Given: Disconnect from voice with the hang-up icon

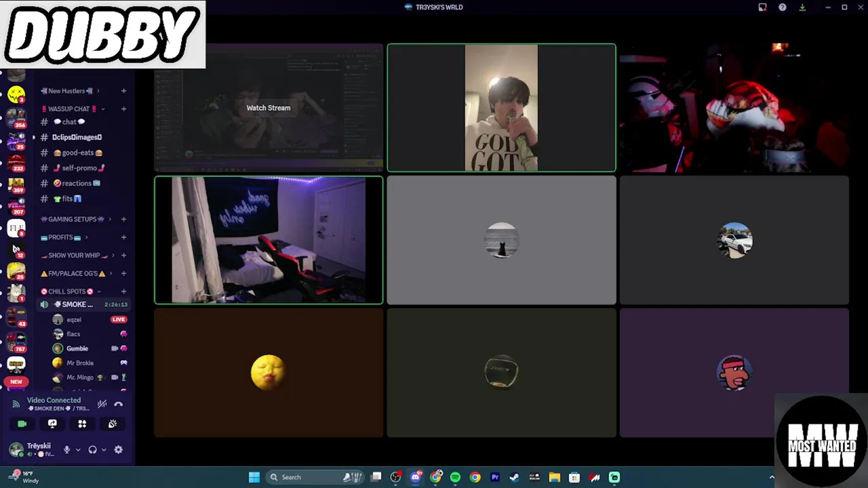Looking at the screenshot, I should [119, 404].
